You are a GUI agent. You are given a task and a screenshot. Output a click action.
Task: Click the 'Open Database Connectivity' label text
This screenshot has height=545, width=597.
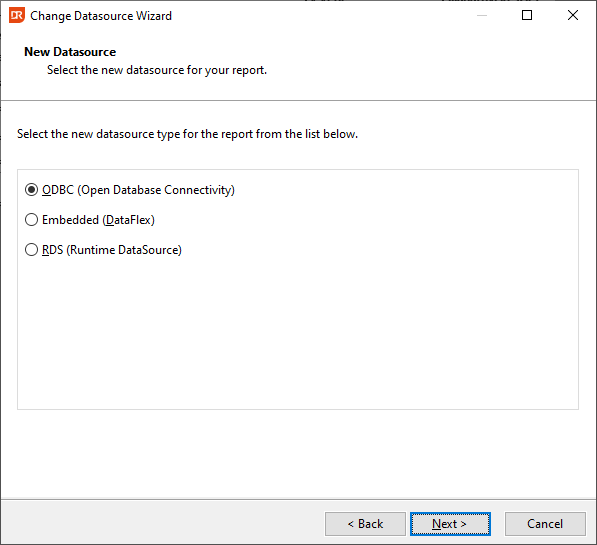click(x=156, y=190)
